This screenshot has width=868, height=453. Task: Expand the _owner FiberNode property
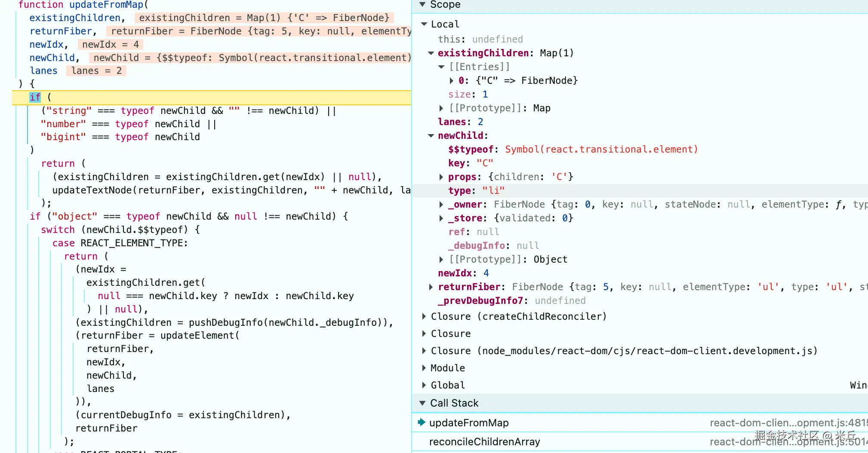[x=441, y=204]
